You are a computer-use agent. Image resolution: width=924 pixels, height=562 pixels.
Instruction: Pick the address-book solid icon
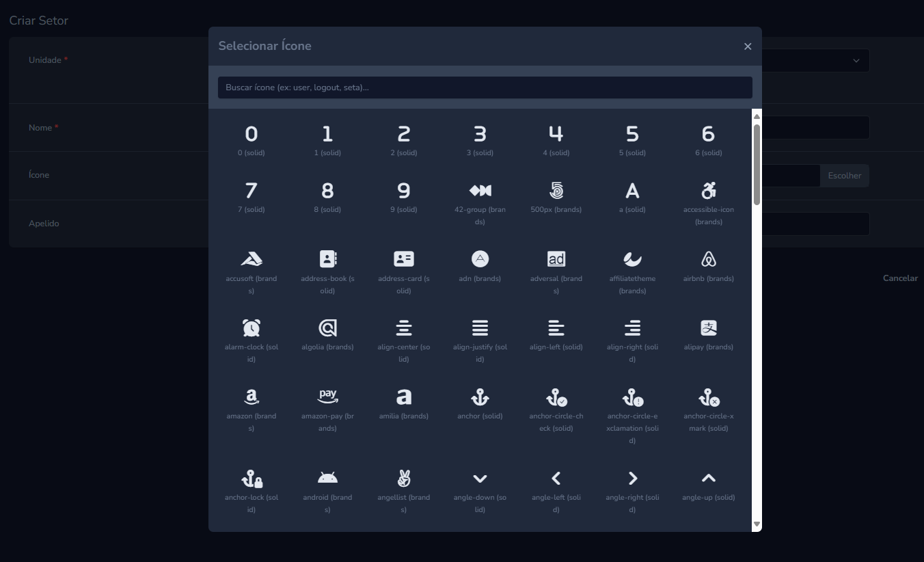(x=328, y=260)
